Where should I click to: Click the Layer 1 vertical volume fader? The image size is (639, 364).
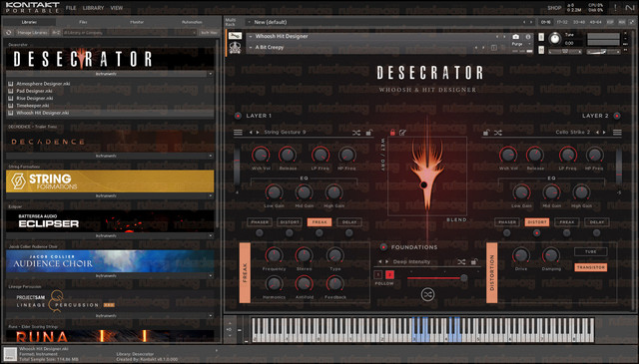[237, 168]
